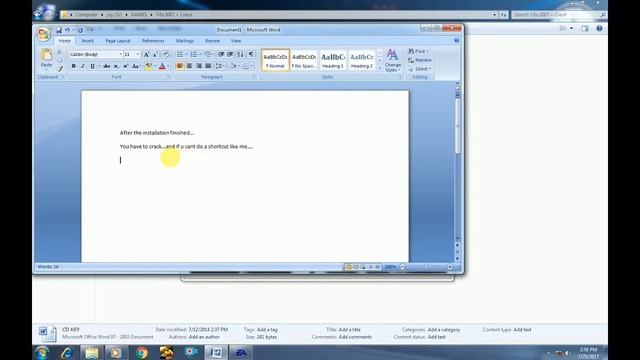Screen dimensions: 640x360
Task: Apply the font color red A
Action: [x=162, y=66]
